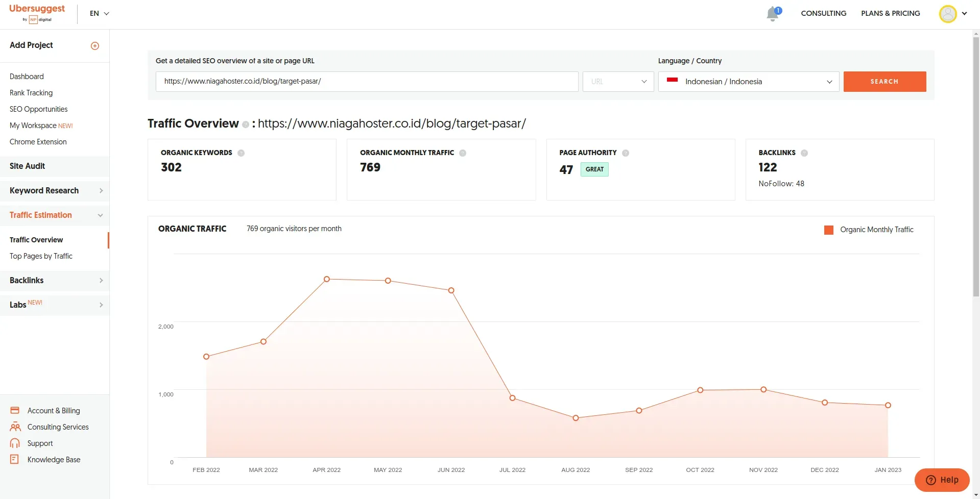Open the Indonesian / Indonesia country dropdown
Screen dimensions: 980x499
pyautogui.click(x=748, y=82)
